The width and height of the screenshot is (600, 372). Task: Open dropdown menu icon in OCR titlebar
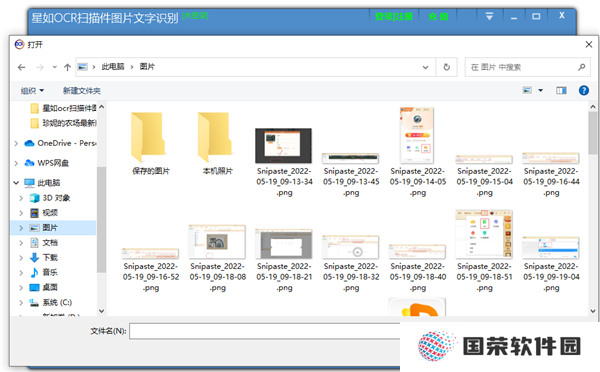489,16
